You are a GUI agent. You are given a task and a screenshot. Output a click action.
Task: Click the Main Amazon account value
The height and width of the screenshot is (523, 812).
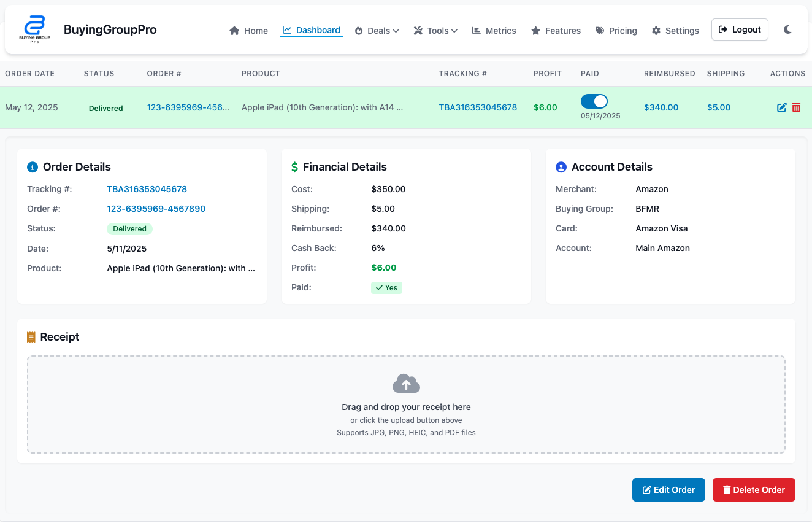point(663,248)
